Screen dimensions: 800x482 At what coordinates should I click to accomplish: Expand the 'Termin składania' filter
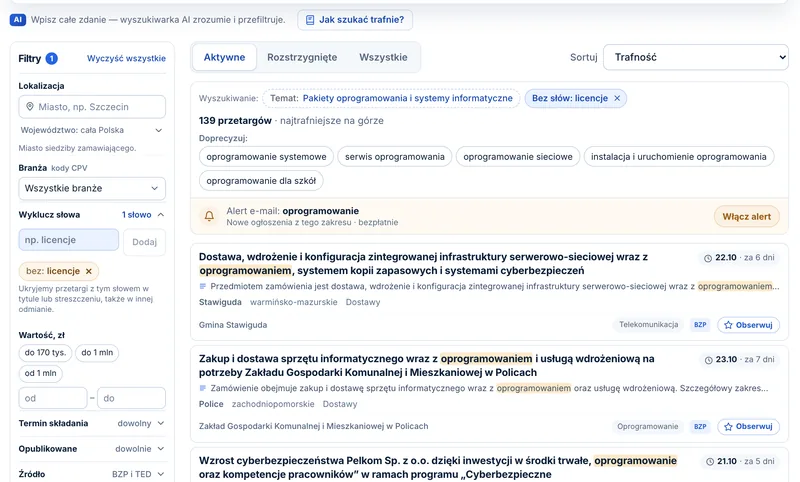pos(92,423)
